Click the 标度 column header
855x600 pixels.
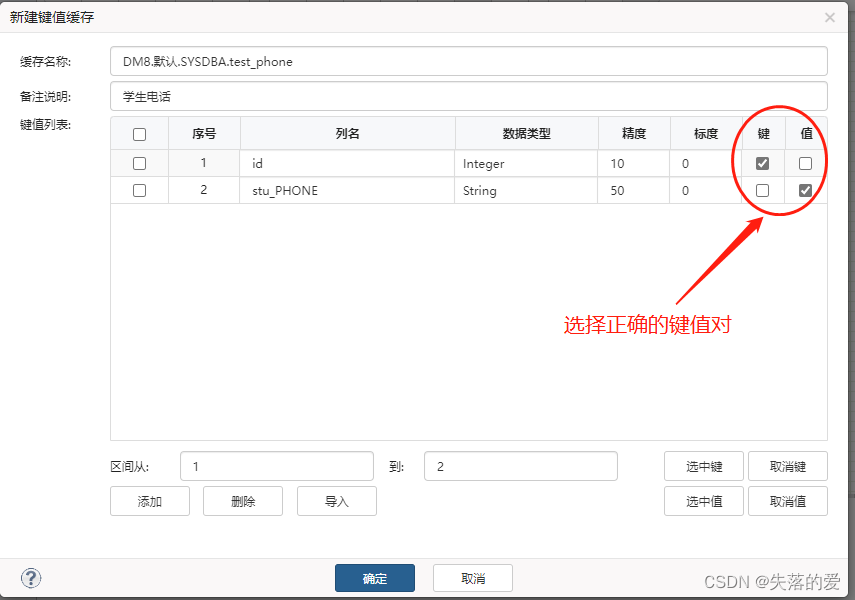tap(706, 134)
